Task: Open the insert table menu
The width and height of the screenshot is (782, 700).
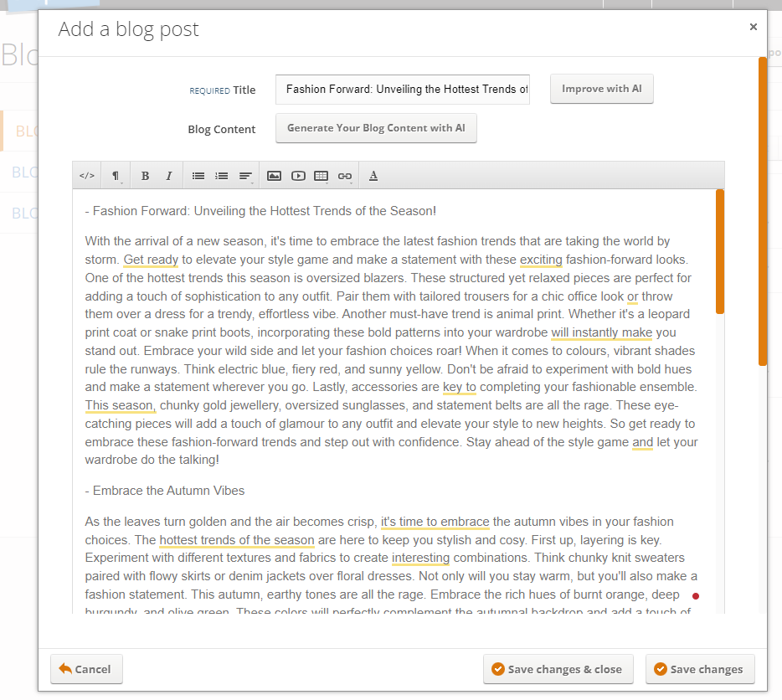Action: click(322, 176)
